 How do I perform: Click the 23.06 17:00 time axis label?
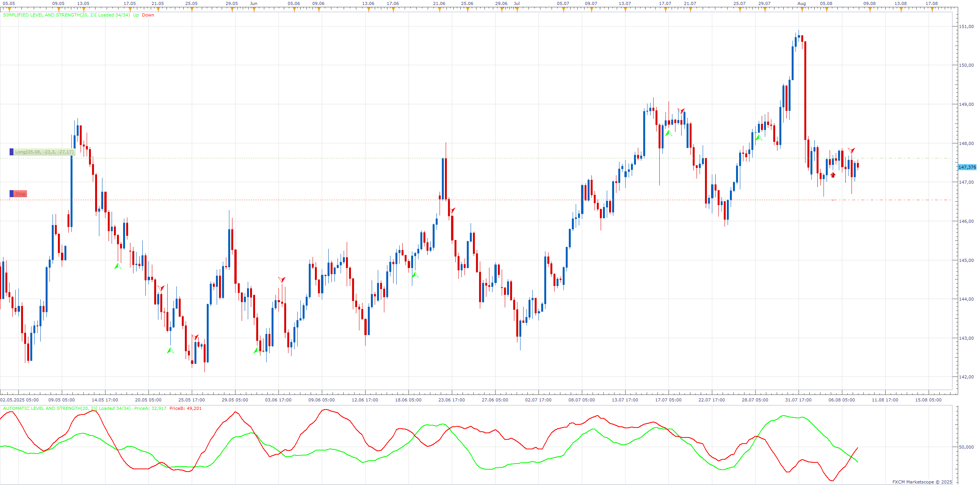coord(451,400)
